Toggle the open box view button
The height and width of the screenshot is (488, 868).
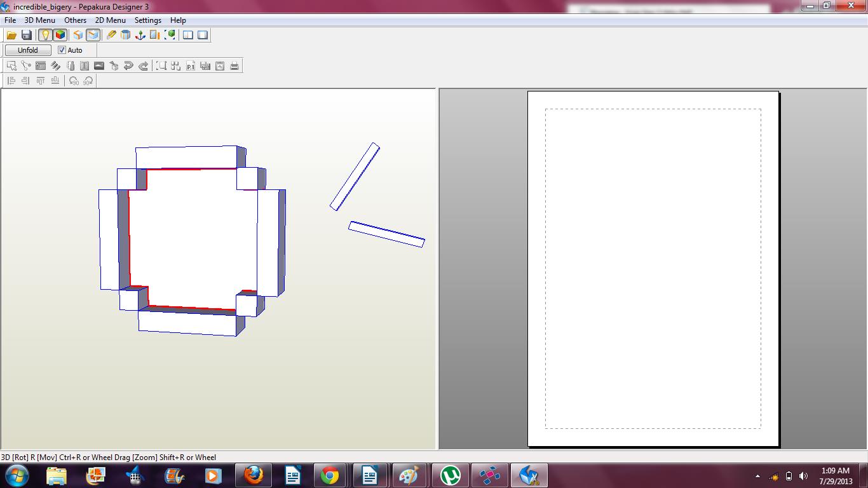(x=93, y=35)
